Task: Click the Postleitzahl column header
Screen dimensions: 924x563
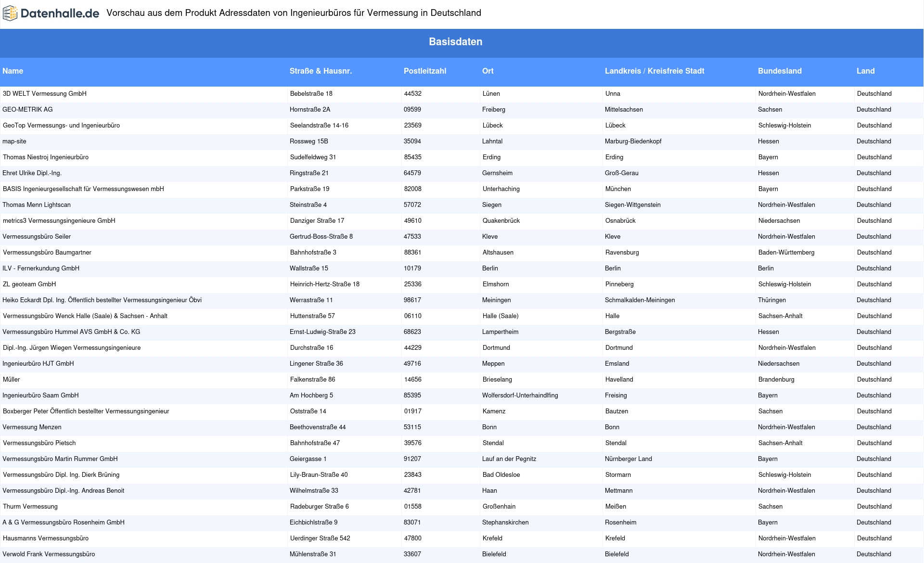Action: (424, 71)
